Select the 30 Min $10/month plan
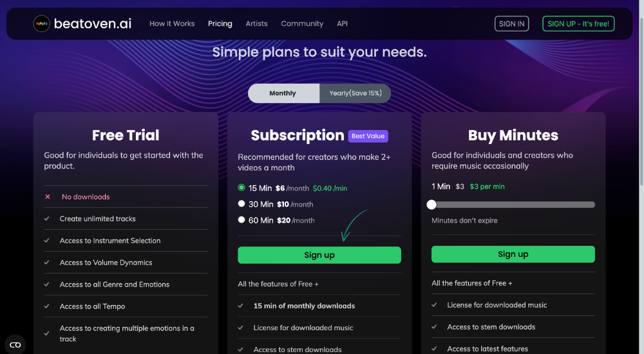Image resolution: width=644 pixels, height=354 pixels. (x=241, y=203)
